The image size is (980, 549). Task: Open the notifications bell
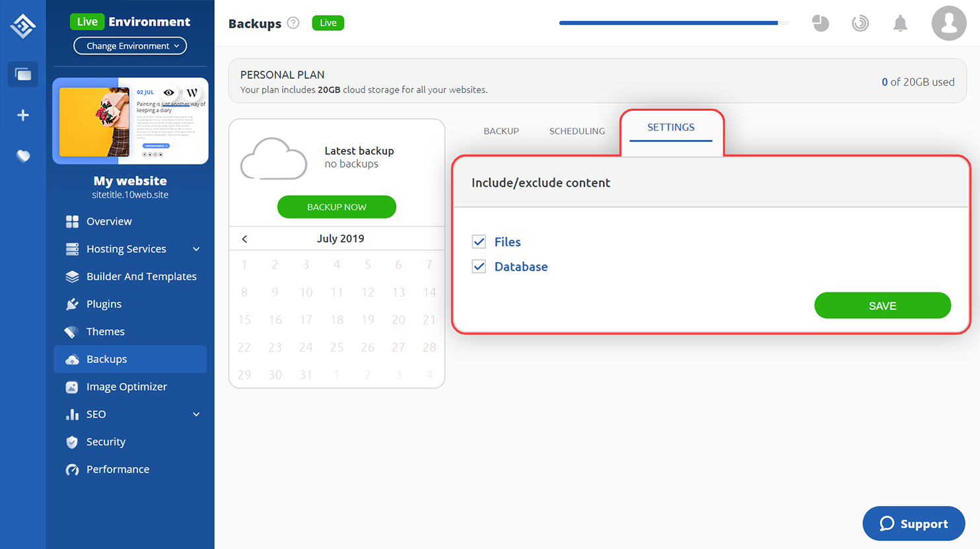coord(900,24)
